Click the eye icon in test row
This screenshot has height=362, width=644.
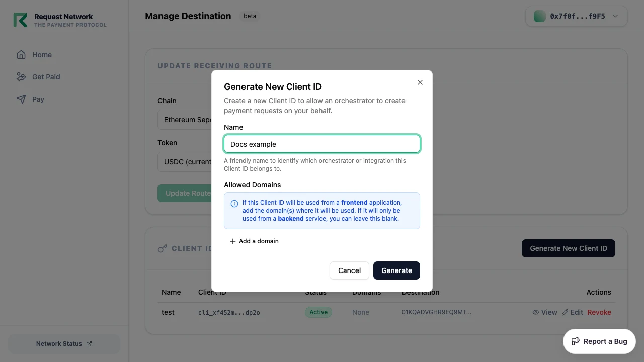[536, 312]
